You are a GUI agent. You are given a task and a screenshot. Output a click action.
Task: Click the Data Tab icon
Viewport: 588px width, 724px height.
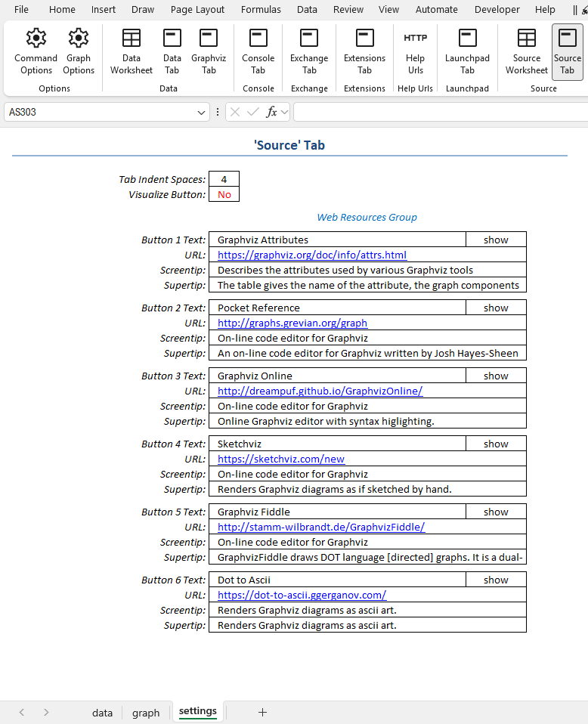[x=172, y=38]
